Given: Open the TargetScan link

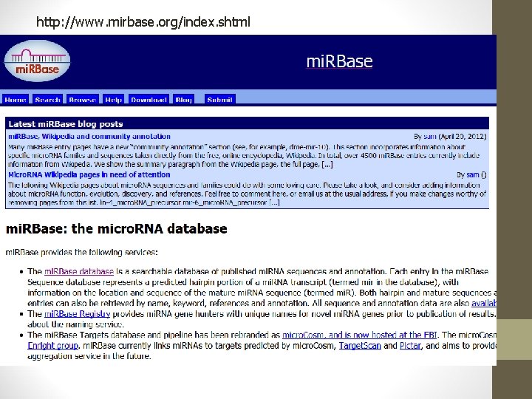Looking at the screenshot, I should (360, 345).
